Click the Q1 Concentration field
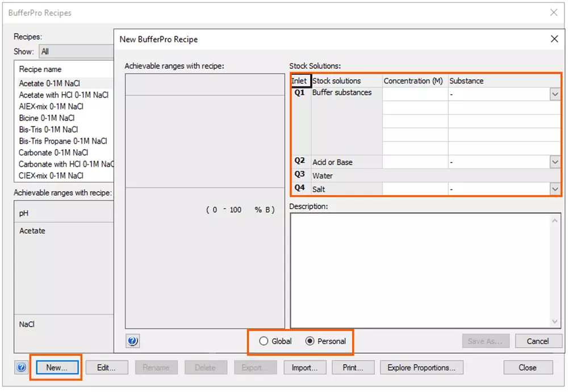 tap(414, 94)
